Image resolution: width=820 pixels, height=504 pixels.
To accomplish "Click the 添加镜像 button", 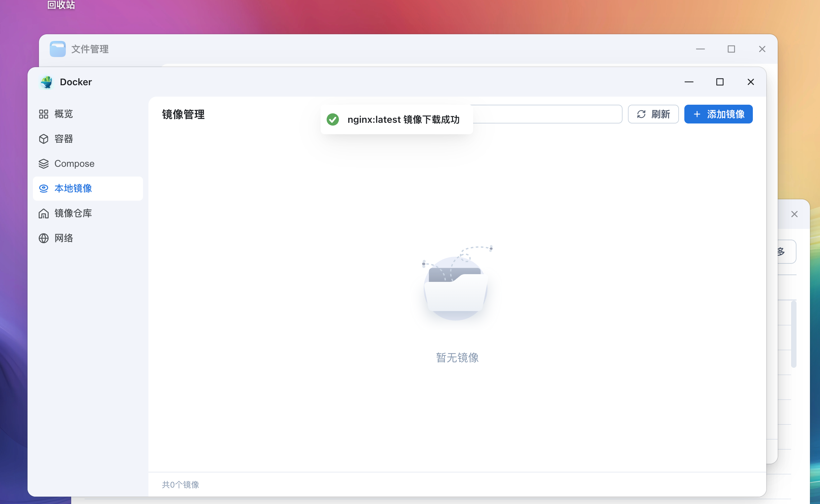I will [718, 114].
